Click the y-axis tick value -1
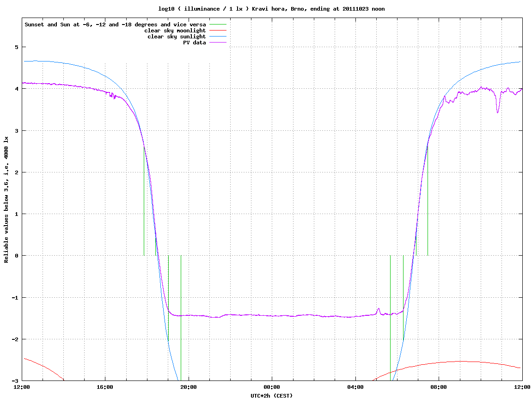 [15, 298]
